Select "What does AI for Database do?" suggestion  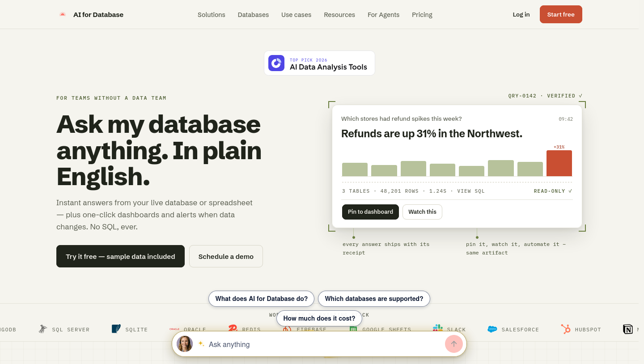point(262,299)
